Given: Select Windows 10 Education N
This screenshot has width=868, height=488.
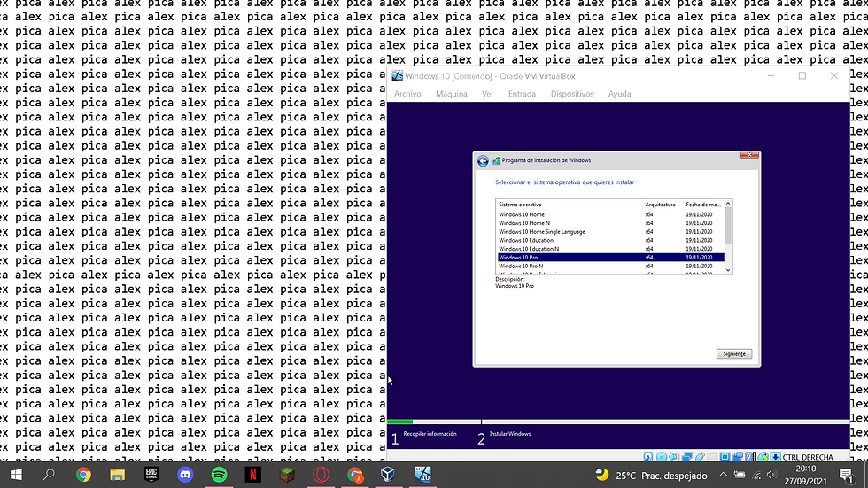Looking at the screenshot, I should pos(611,249).
